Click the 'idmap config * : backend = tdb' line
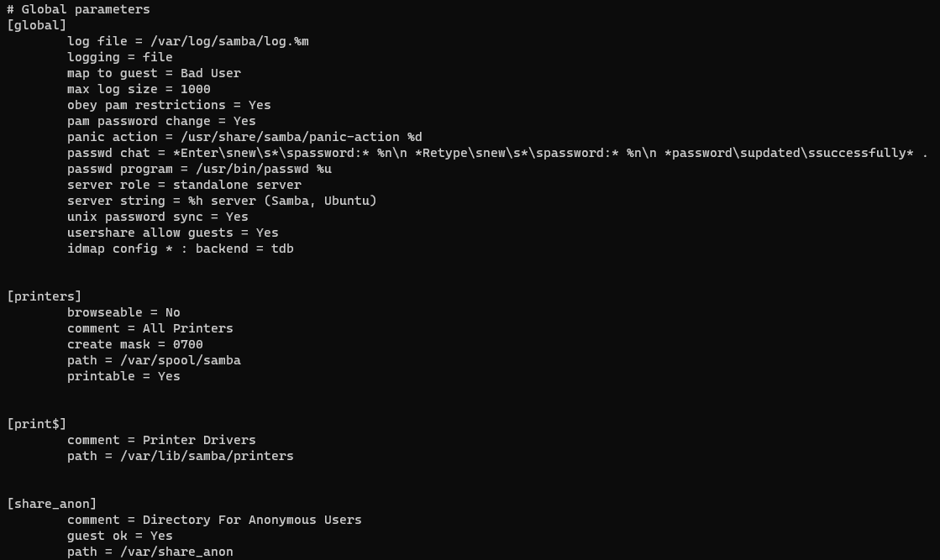Screen dimensions: 940x560 (180, 249)
